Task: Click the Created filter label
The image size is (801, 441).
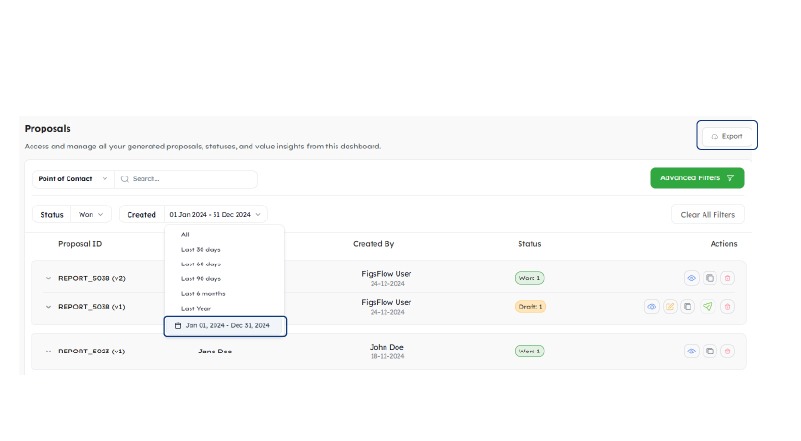Action: 142,215
